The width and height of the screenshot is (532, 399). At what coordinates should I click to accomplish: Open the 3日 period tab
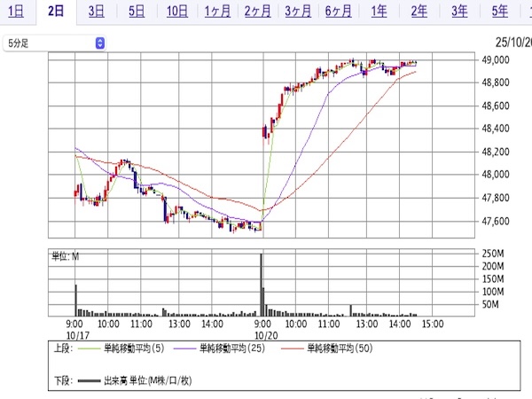point(96,12)
